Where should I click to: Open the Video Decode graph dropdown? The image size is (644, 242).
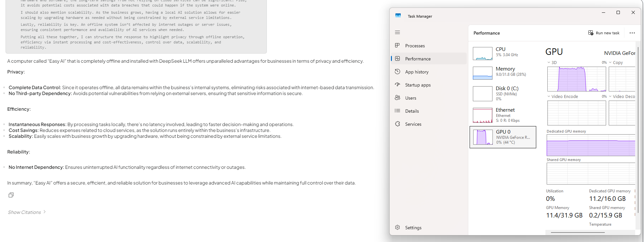[610, 96]
